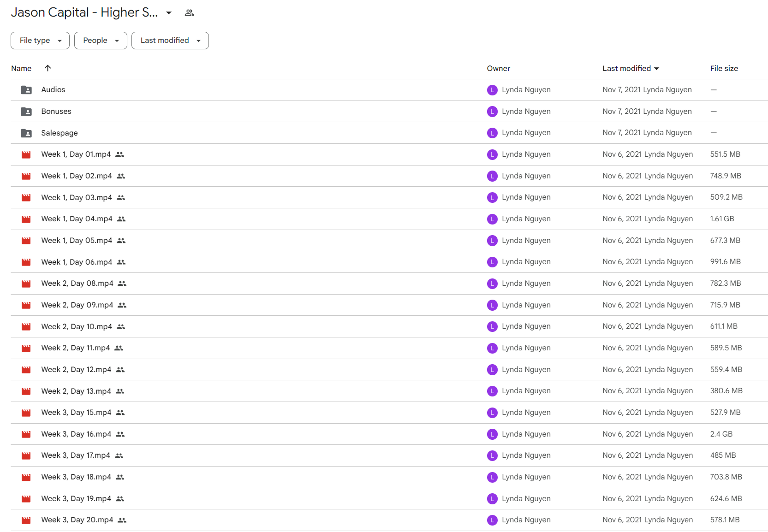
Task: Open Week 1, Day 01.mp4
Action: 76,154
